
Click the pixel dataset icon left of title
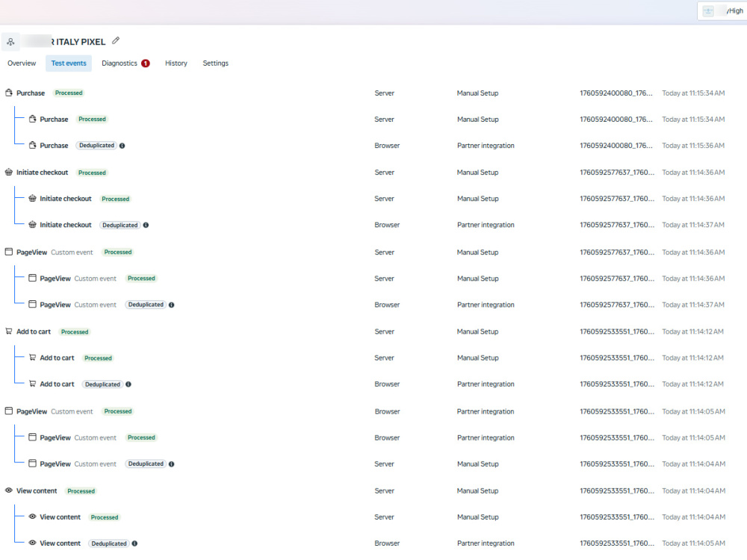[10, 42]
